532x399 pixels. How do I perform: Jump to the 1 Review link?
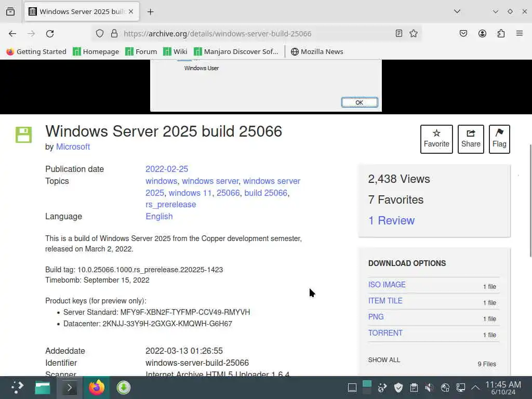click(391, 220)
